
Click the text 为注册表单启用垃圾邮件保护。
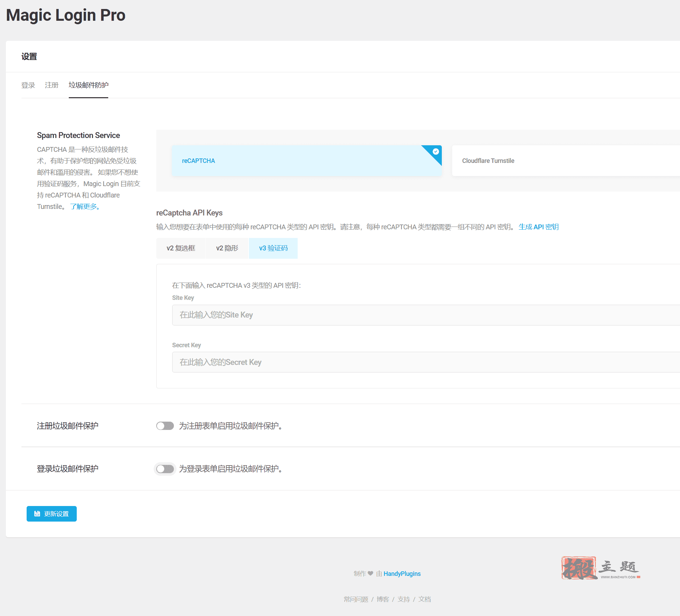pos(231,426)
